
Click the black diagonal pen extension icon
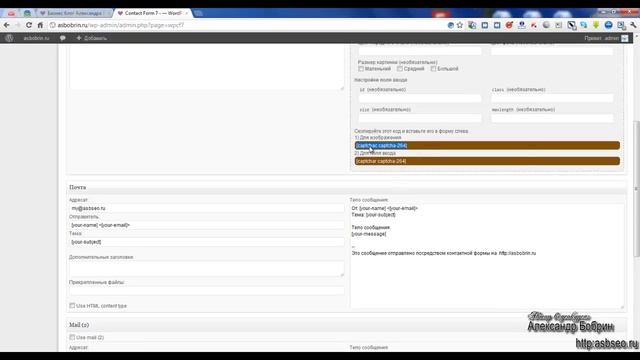pyautogui.click(x=571, y=25)
